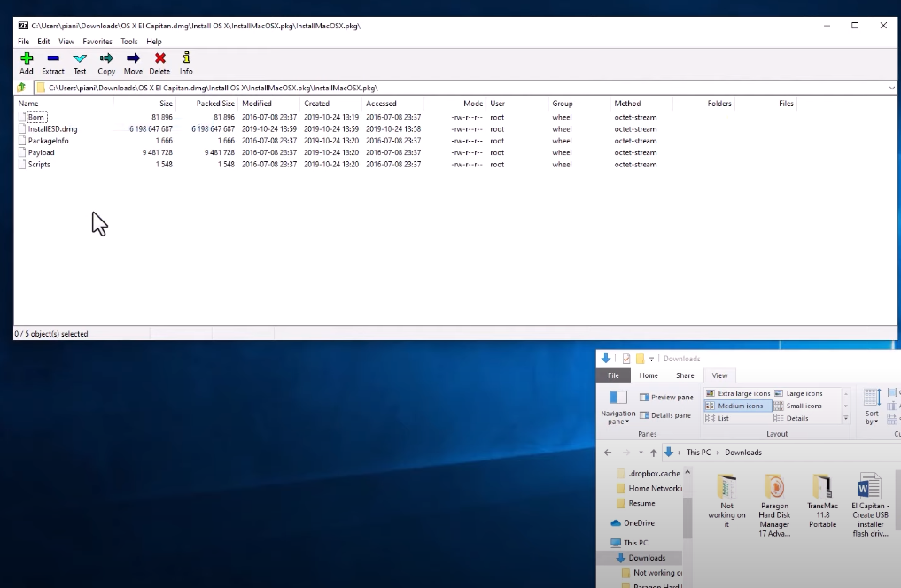This screenshot has width=901, height=588.
Task: Select the Payload file
Action: coord(42,152)
